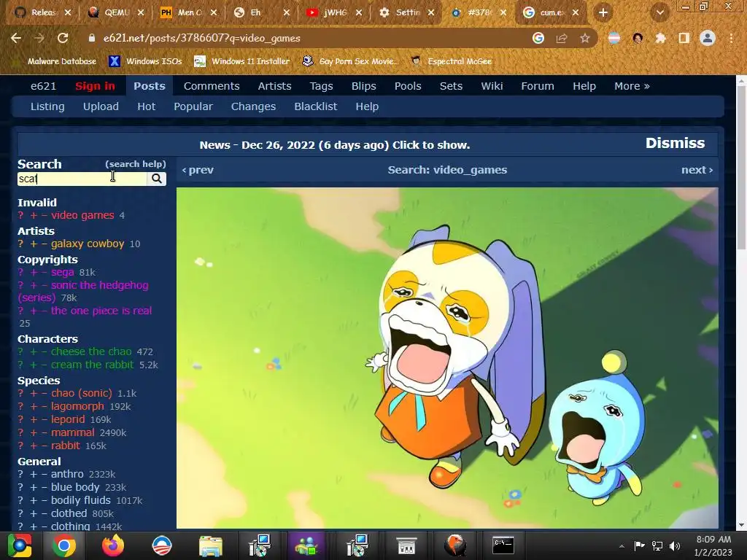The width and height of the screenshot is (747, 560).
Task: Open the tab search dropdown arrow
Action: [659, 13]
